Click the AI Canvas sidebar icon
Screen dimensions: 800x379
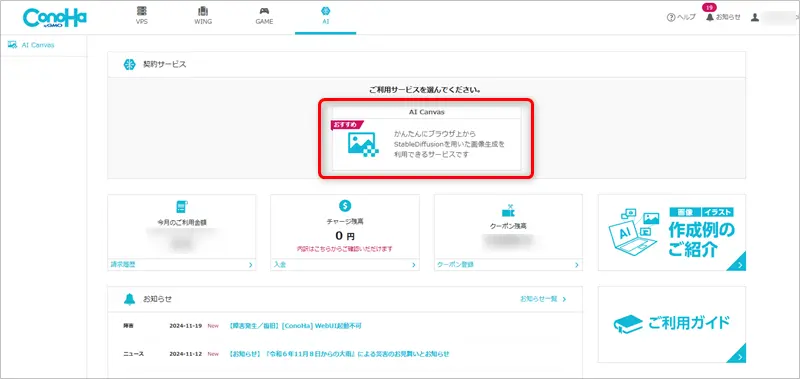[x=12, y=45]
